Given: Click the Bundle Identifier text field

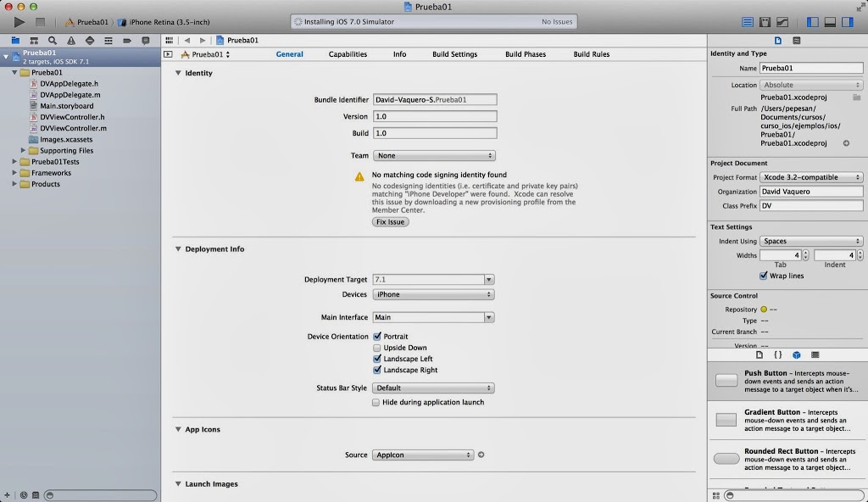Looking at the screenshot, I should click(435, 100).
